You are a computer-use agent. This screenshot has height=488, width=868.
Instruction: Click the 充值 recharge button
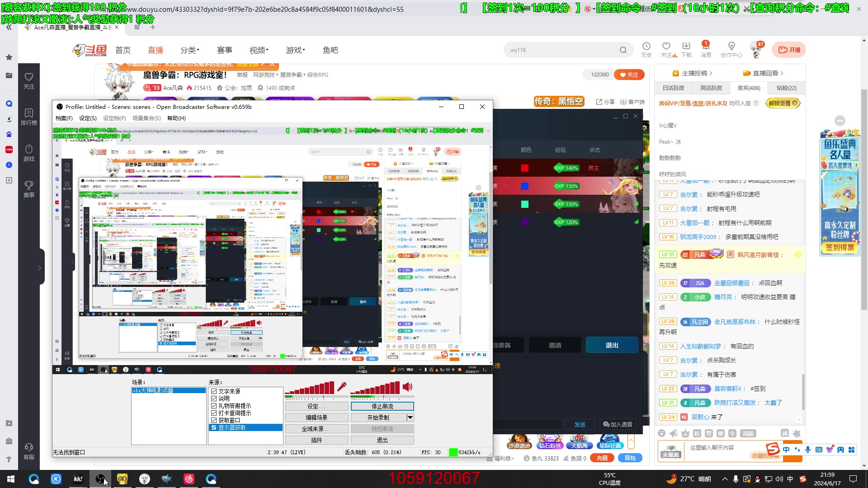602,458
